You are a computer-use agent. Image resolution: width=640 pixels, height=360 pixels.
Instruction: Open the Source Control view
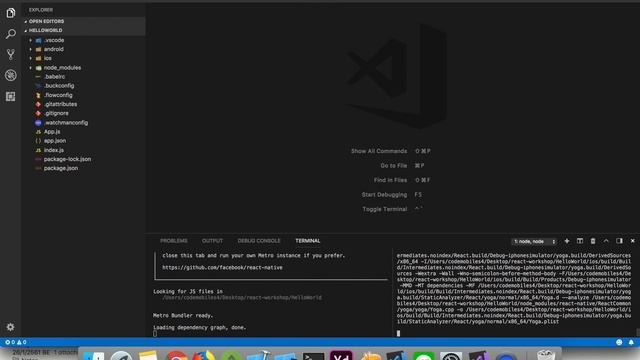click(x=11, y=54)
